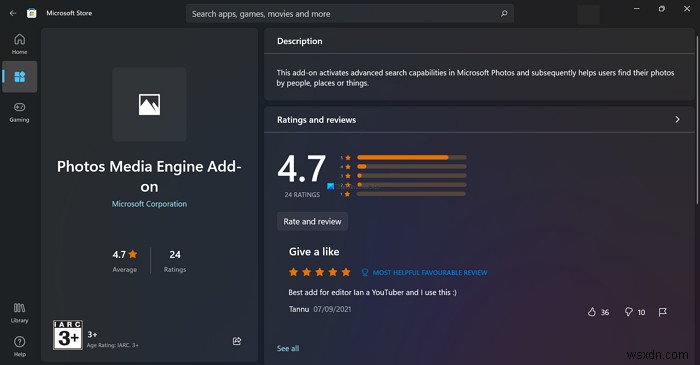Open the Help section
The height and width of the screenshot is (365, 700).
click(x=20, y=346)
